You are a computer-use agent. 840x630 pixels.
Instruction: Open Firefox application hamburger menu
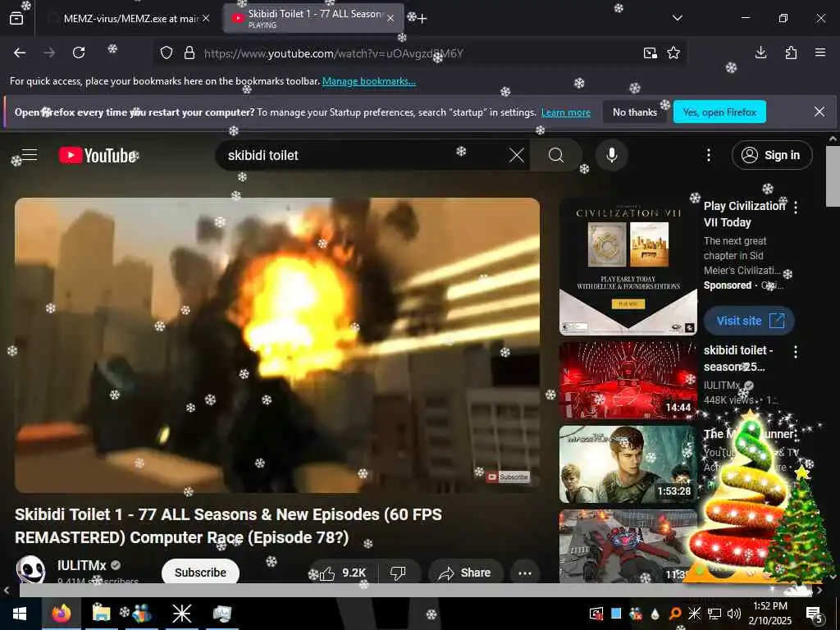tap(820, 52)
